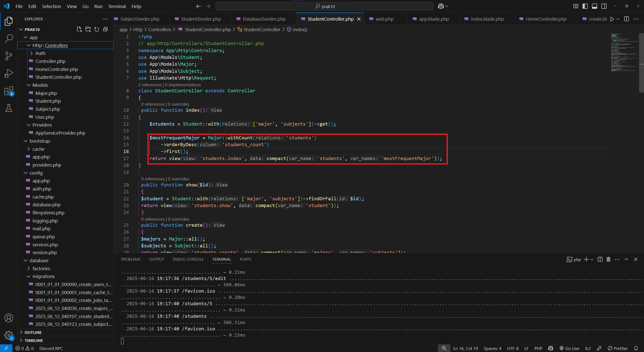The width and height of the screenshot is (644, 352).
Task: Toggle the Primary Side Bar visibility
Action: (585, 6)
